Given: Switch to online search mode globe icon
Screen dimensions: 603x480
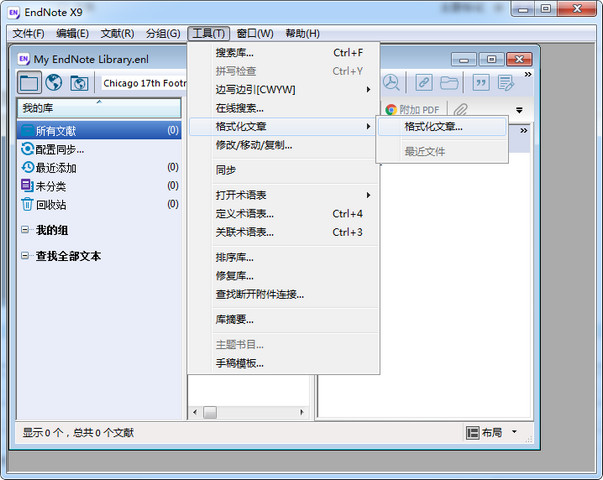Looking at the screenshot, I should 54,82.
